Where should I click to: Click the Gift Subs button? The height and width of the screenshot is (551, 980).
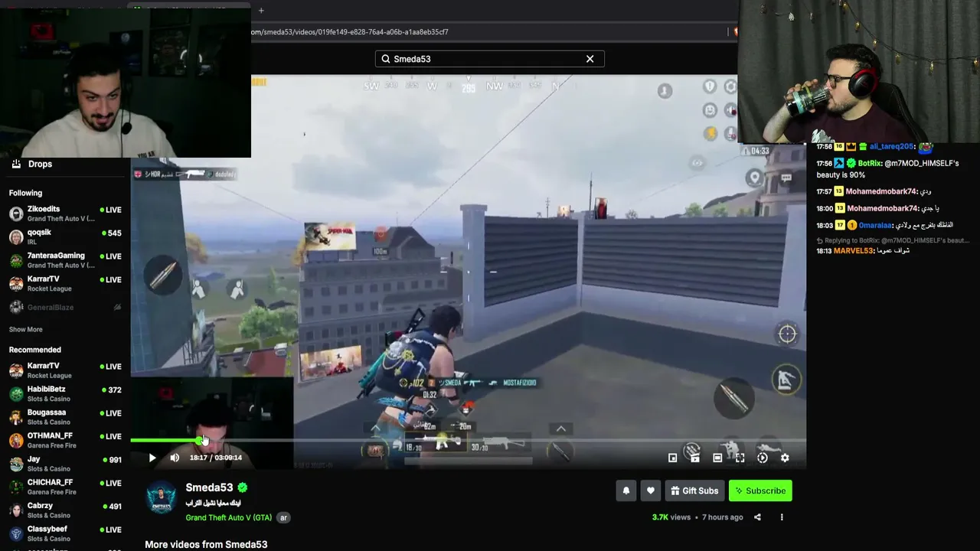(x=695, y=491)
